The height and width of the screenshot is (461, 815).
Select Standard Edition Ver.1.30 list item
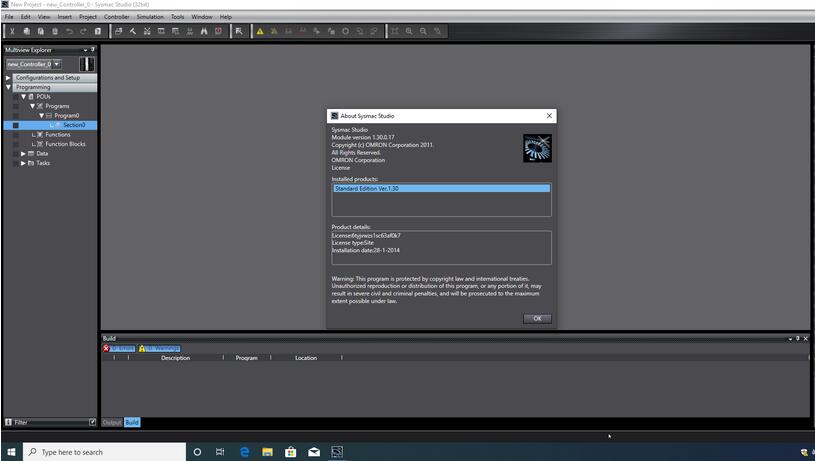pyautogui.click(x=441, y=188)
